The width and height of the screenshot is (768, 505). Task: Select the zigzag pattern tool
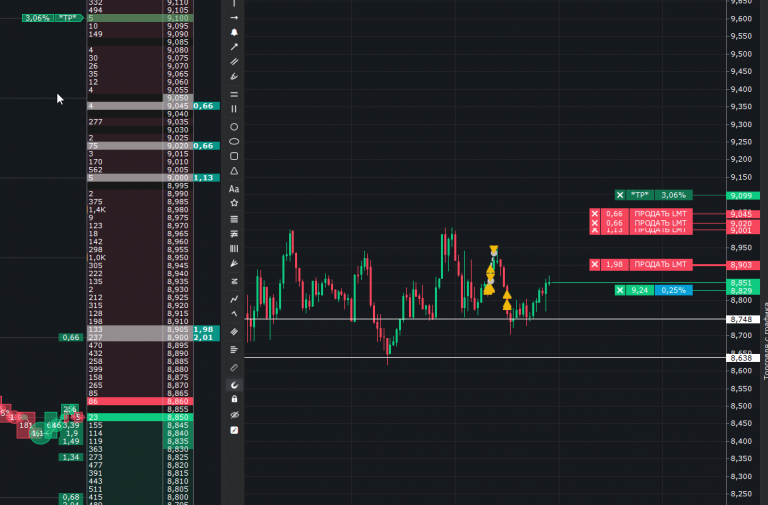[234, 281]
